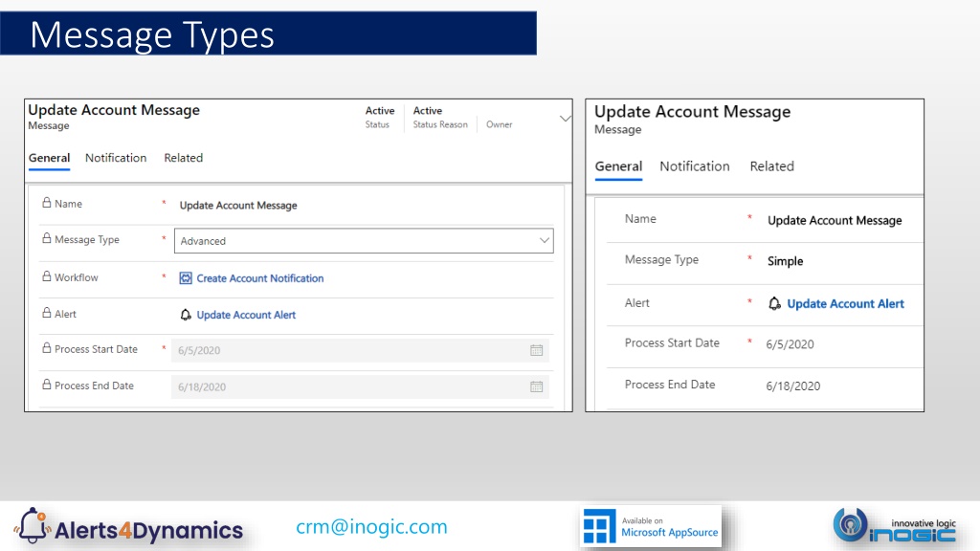The image size is (980, 551).
Task: Select General tab in left form
Action: (x=49, y=158)
